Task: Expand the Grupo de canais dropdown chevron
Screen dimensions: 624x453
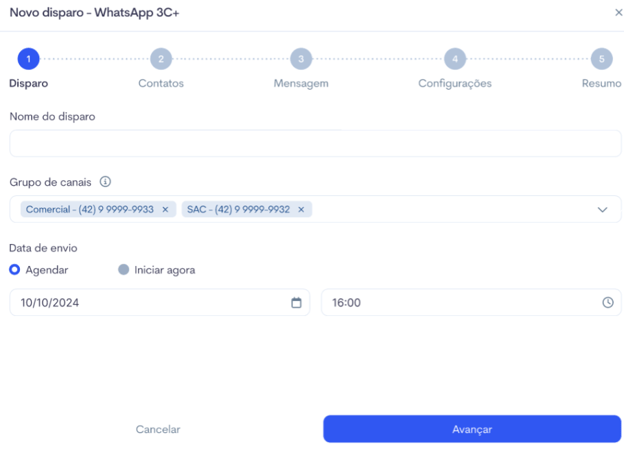Action: click(x=603, y=209)
